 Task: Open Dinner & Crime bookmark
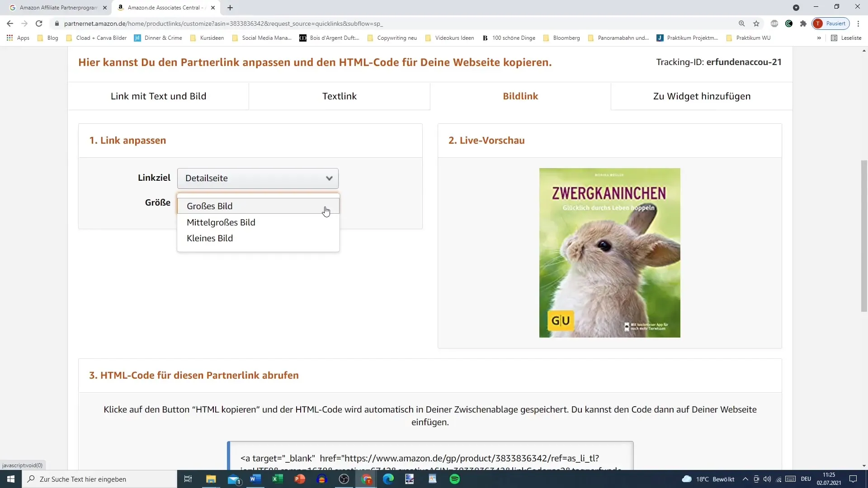click(x=158, y=38)
